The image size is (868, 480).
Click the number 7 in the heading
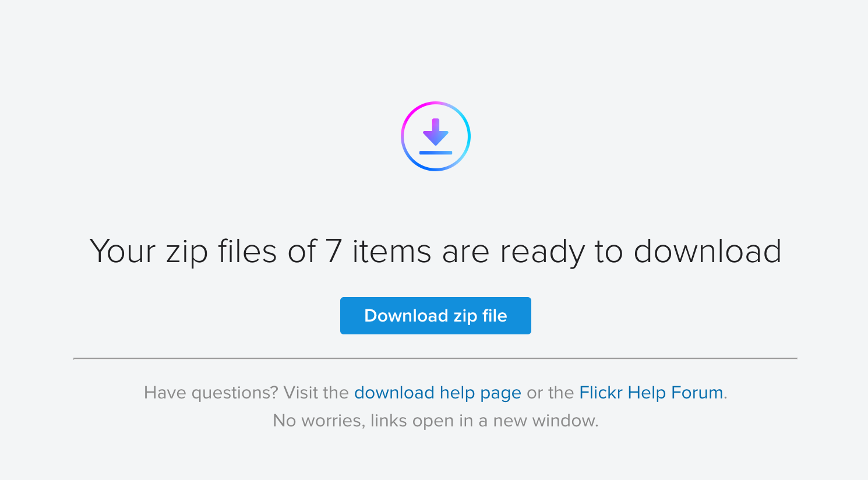click(x=333, y=252)
